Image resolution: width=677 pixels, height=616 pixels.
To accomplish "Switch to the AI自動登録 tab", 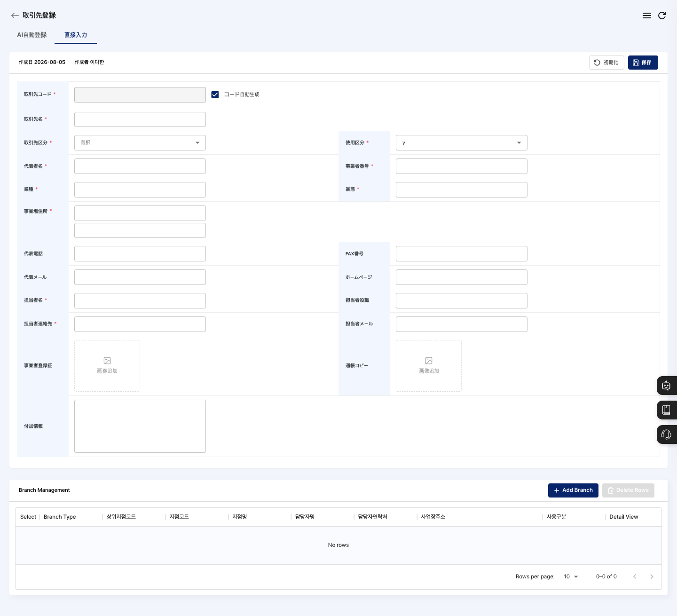I will click(32, 35).
